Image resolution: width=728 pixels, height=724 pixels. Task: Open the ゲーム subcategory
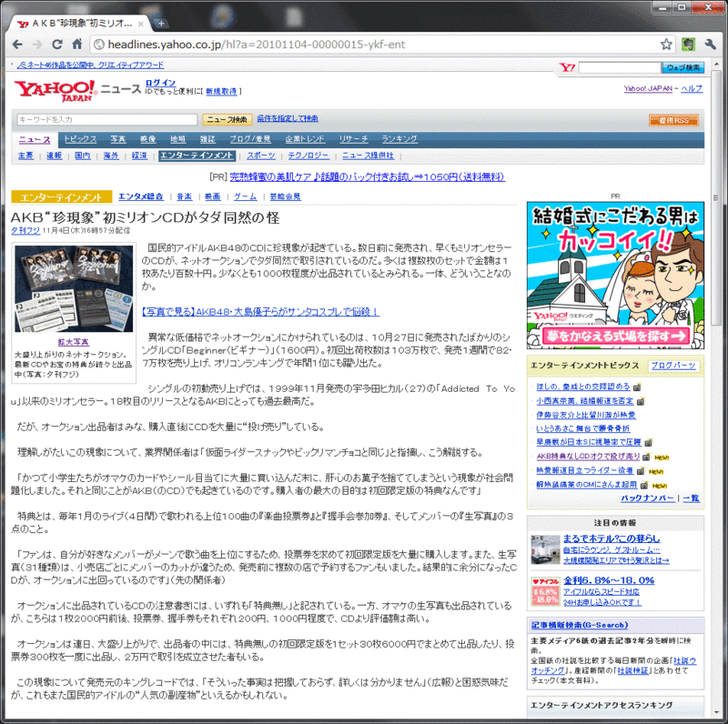245,196
